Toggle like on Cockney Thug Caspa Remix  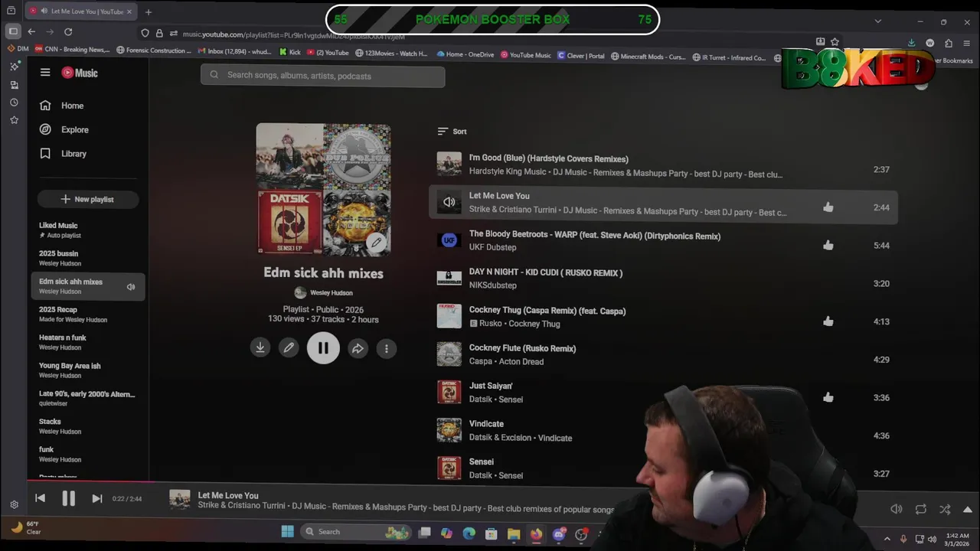click(x=828, y=321)
